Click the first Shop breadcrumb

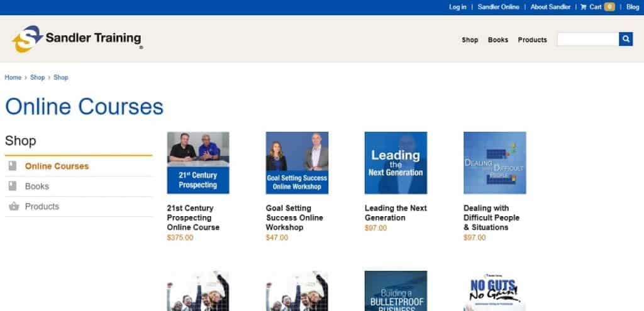[37, 77]
